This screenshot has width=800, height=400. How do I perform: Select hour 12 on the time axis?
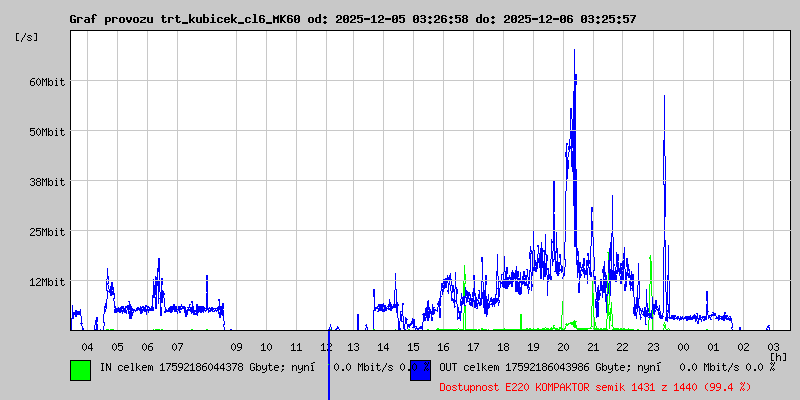326,346
